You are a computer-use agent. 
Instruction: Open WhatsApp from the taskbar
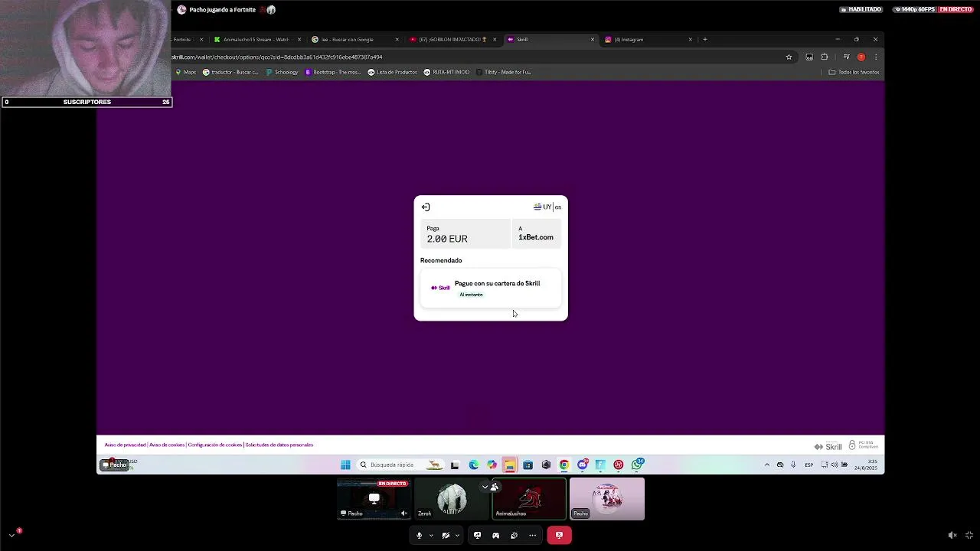[x=637, y=465]
